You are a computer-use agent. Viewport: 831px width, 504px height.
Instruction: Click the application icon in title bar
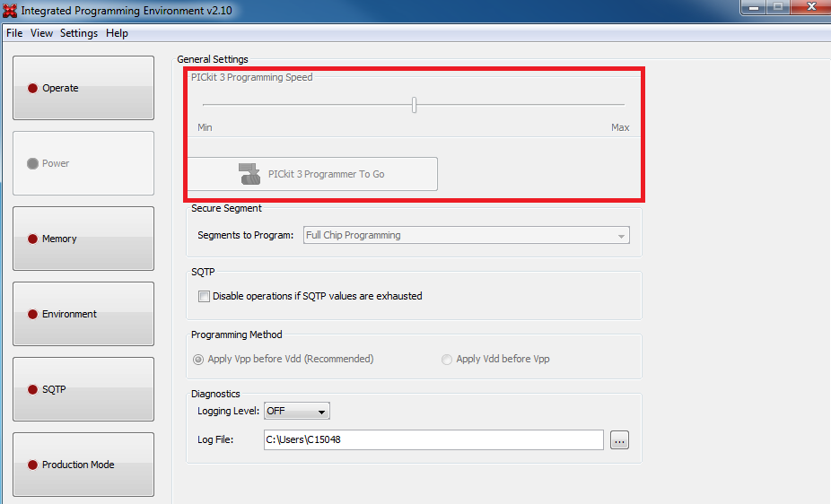pos(10,10)
